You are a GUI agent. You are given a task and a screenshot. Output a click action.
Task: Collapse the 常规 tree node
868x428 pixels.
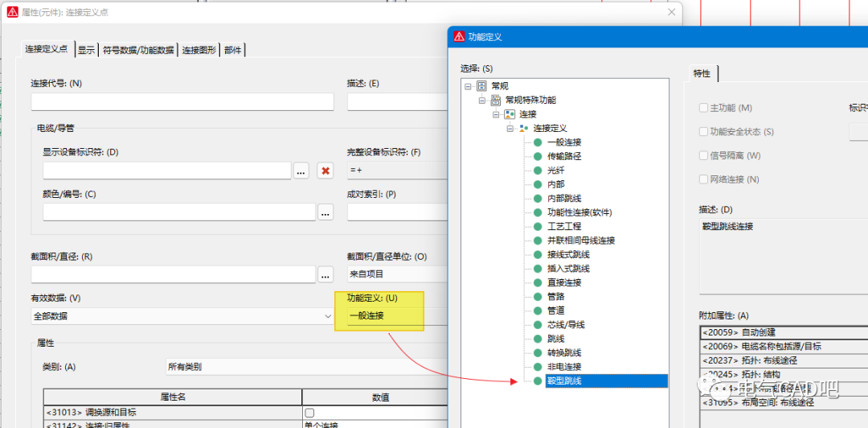(x=468, y=87)
